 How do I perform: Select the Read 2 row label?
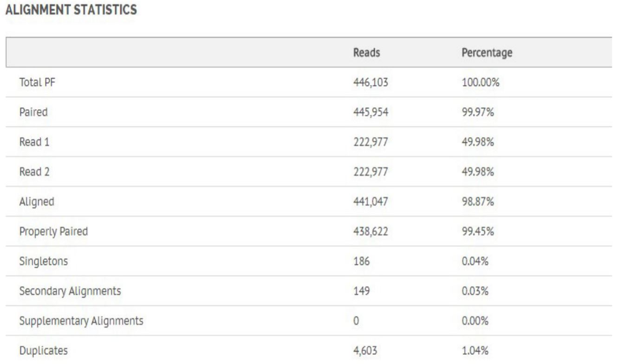(x=34, y=172)
